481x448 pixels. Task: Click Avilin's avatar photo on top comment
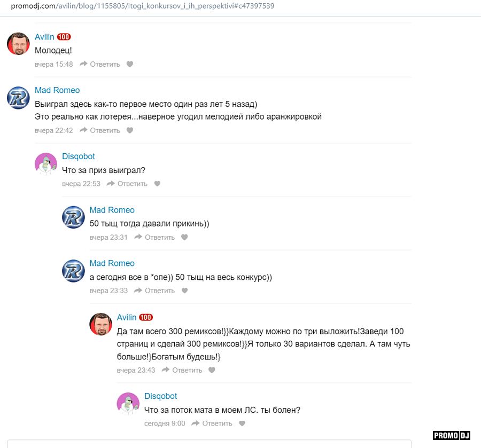[18, 44]
